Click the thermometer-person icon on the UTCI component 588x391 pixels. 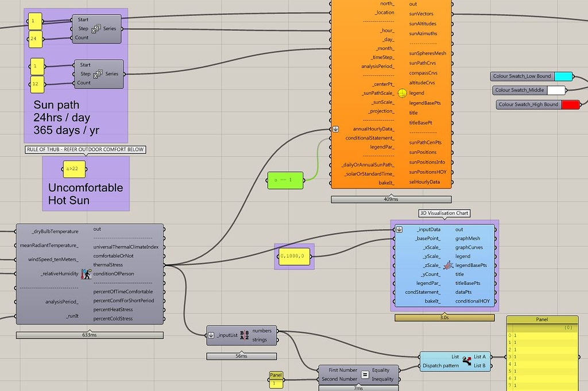coord(86,274)
